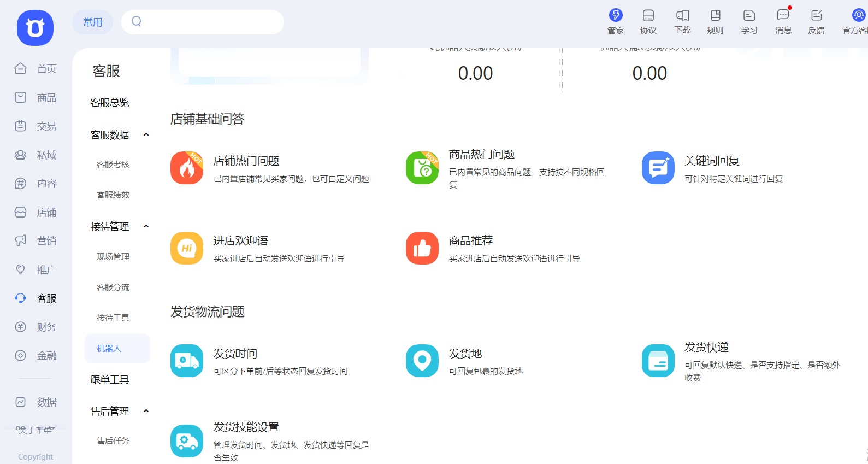
Task: Open the 管家 assistant icon
Action: click(616, 15)
